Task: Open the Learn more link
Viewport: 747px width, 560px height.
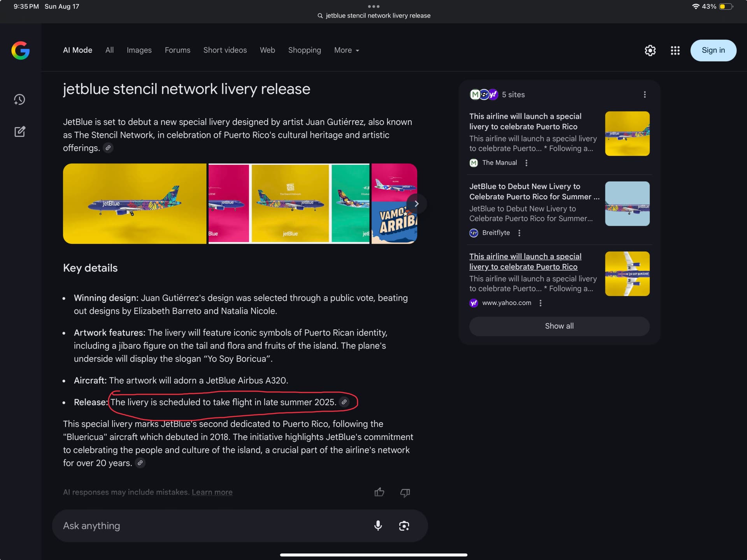Action: pos(212,492)
